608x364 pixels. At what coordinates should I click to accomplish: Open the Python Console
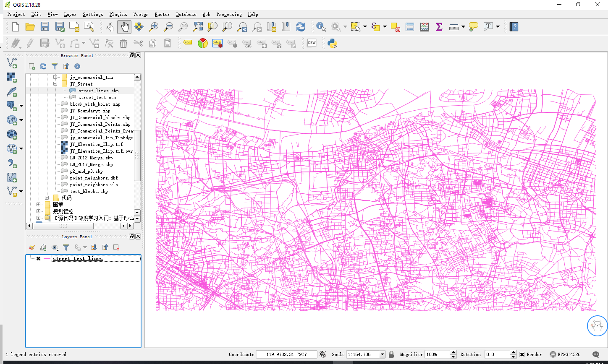pos(332,42)
